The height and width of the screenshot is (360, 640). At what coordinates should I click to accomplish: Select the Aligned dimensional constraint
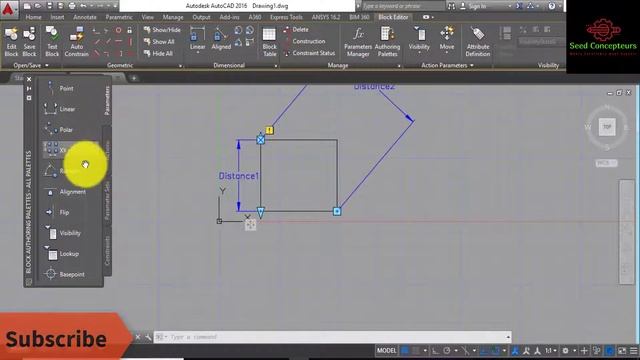(x=221, y=39)
